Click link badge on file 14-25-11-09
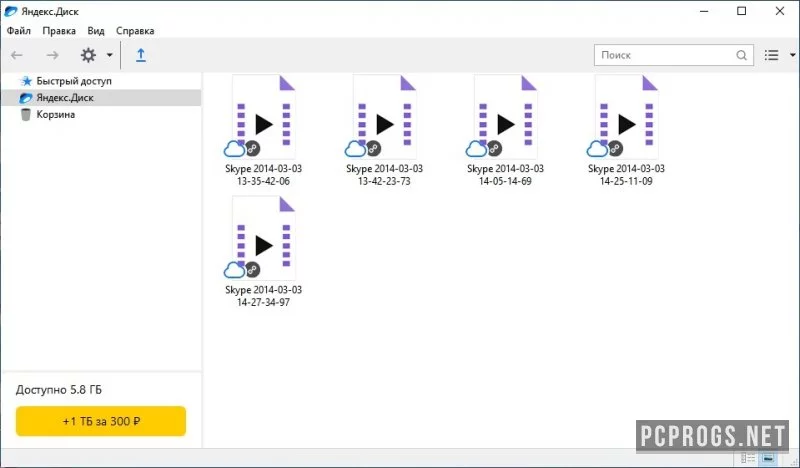This screenshot has height=468, width=800. click(615, 149)
